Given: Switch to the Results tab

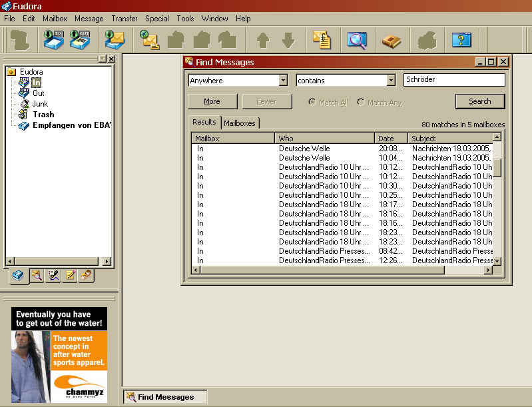Looking at the screenshot, I should click(204, 122).
